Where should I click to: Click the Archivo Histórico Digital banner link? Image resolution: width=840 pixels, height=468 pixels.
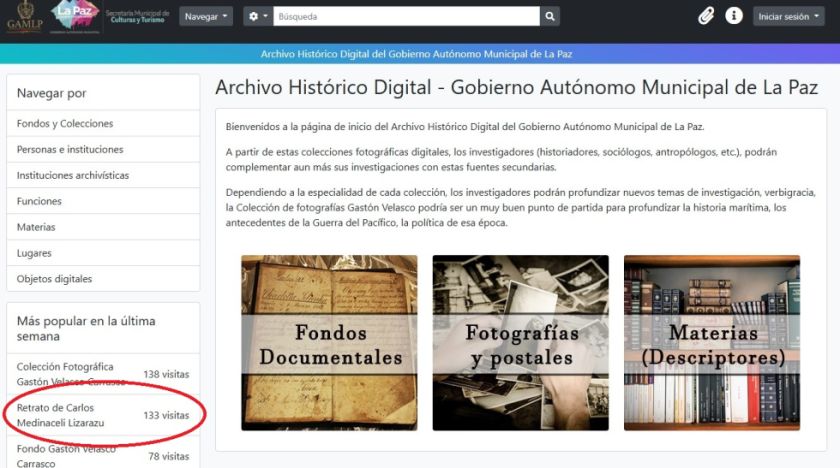pos(416,54)
